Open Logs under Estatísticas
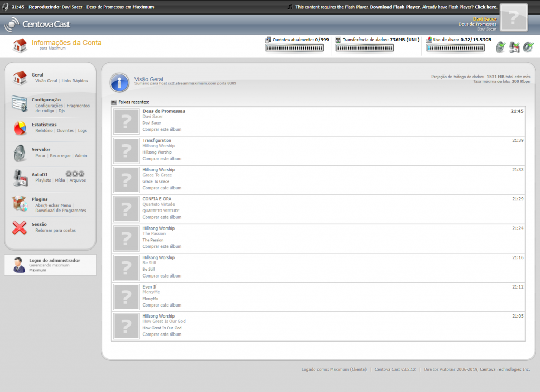 click(x=82, y=130)
